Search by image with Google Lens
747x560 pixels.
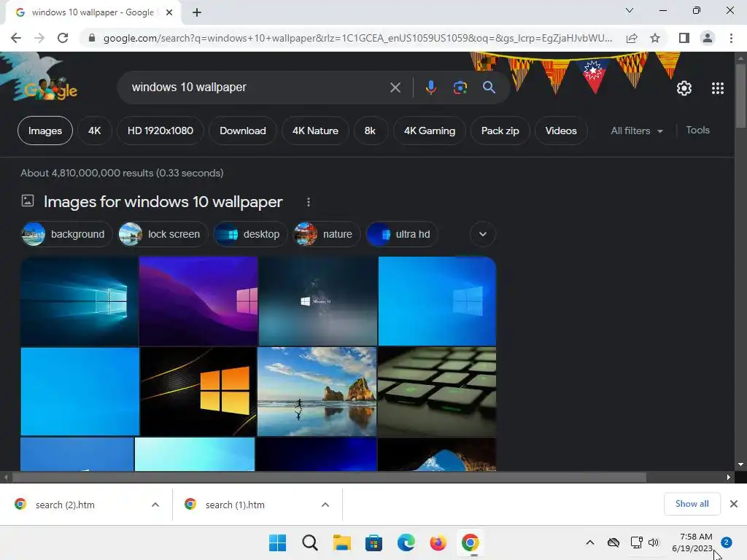click(460, 87)
